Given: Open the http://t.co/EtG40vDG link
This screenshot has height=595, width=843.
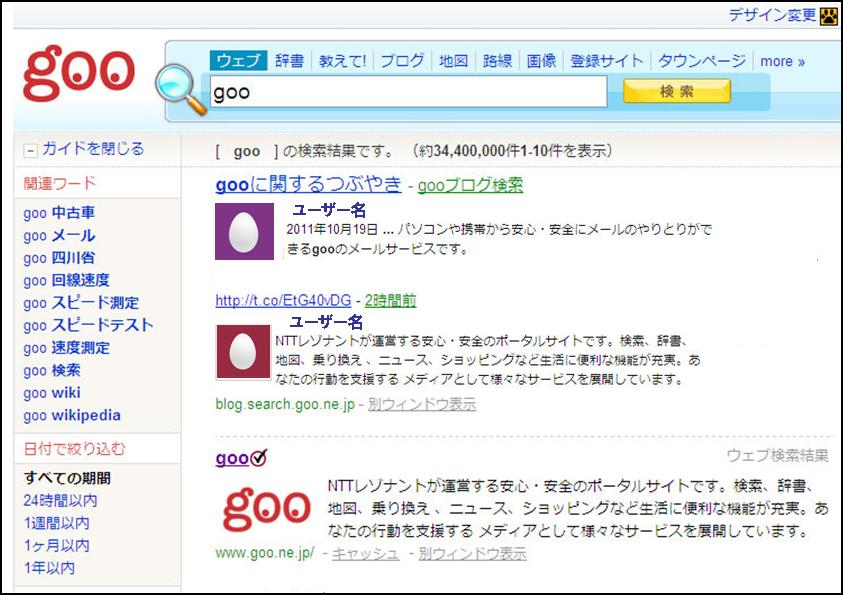Looking at the screenshot, I should tap(283, 300).
